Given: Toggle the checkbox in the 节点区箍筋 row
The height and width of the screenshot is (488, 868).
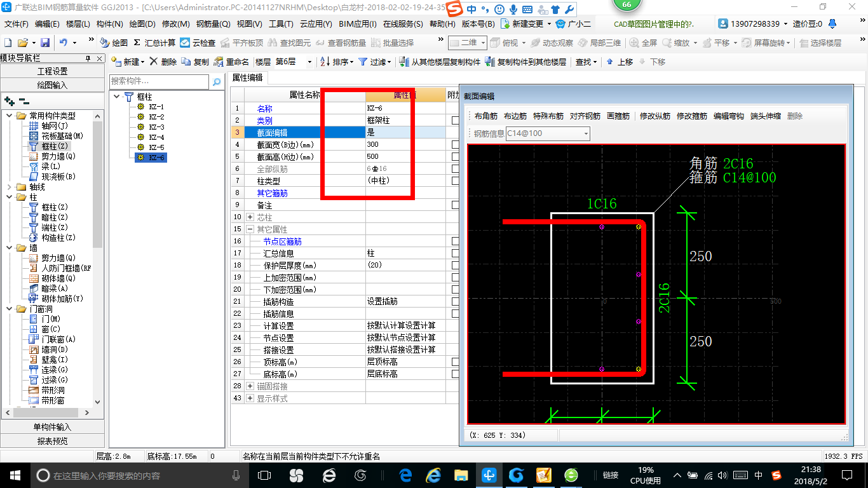Looking at the screenshot, I should tap(455, 241).
